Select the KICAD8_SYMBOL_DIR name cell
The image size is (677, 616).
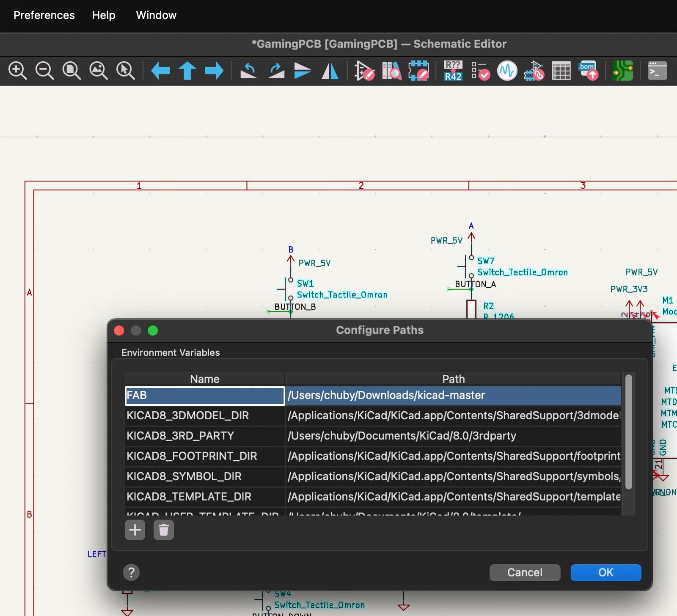click(205, 476)
